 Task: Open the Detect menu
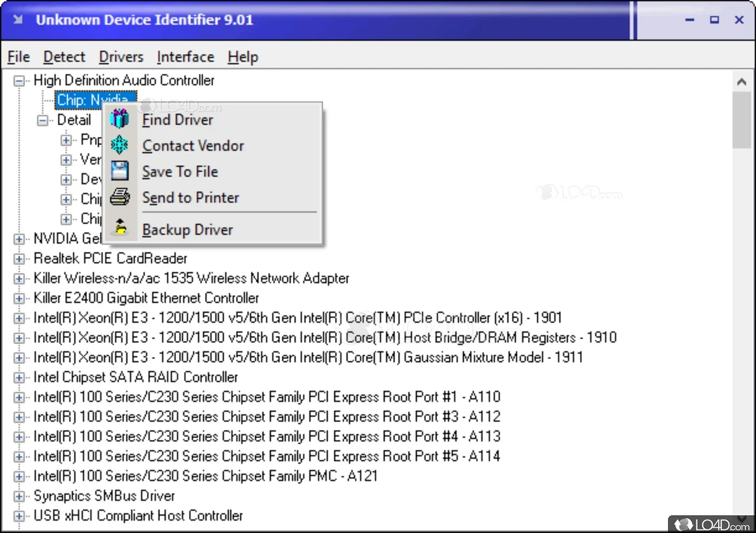pyautogui.click(x=64, y=57)
